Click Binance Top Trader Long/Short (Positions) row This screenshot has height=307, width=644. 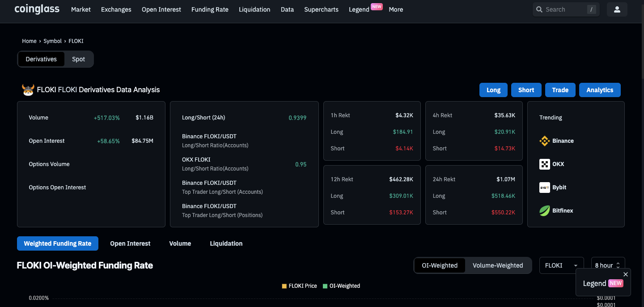pyautogui.click(x=244, y=211)
